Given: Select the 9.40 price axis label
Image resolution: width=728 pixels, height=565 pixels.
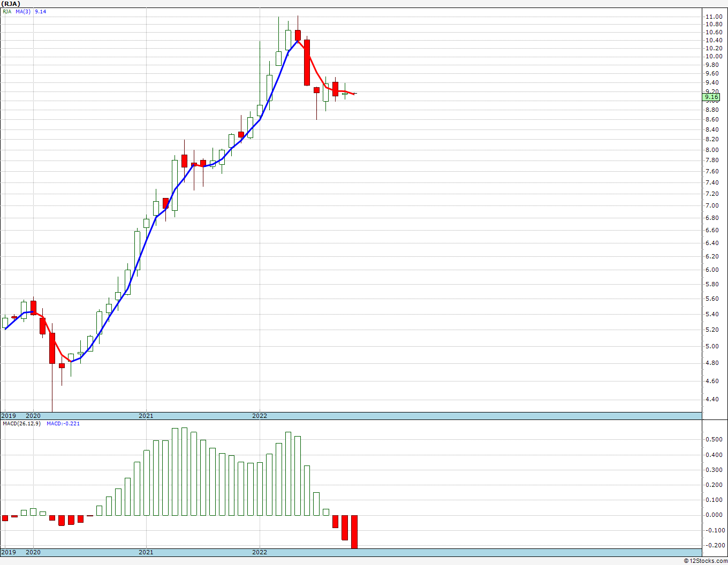Looking at the screenshot, I should 712,82.
